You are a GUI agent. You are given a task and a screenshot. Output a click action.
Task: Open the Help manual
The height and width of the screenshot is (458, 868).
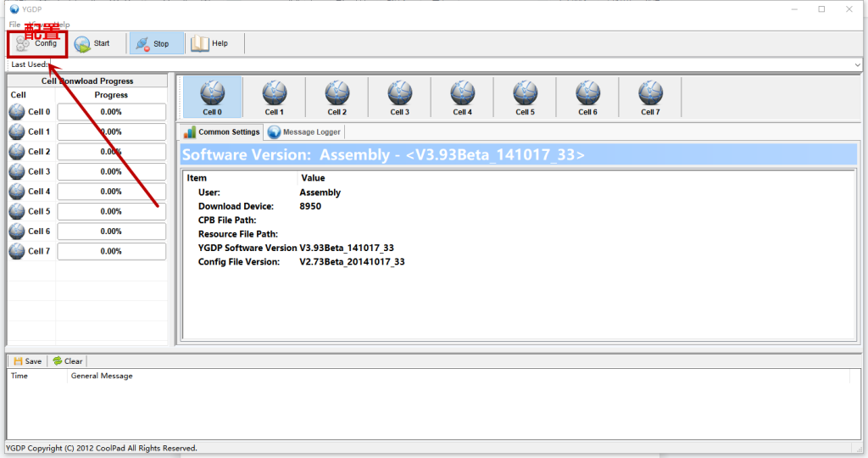pos(210,44)
